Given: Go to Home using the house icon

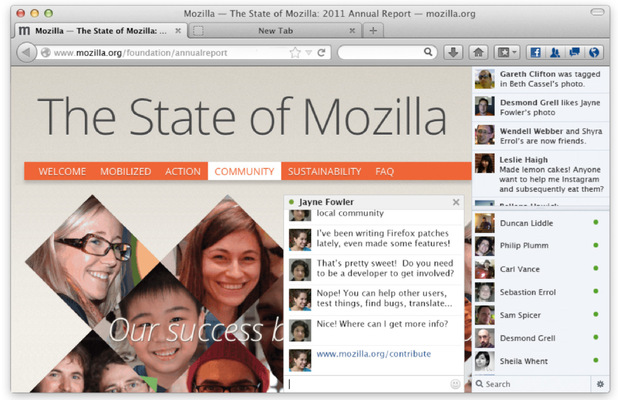Looking at the screenshot, I should click(478, 52).
